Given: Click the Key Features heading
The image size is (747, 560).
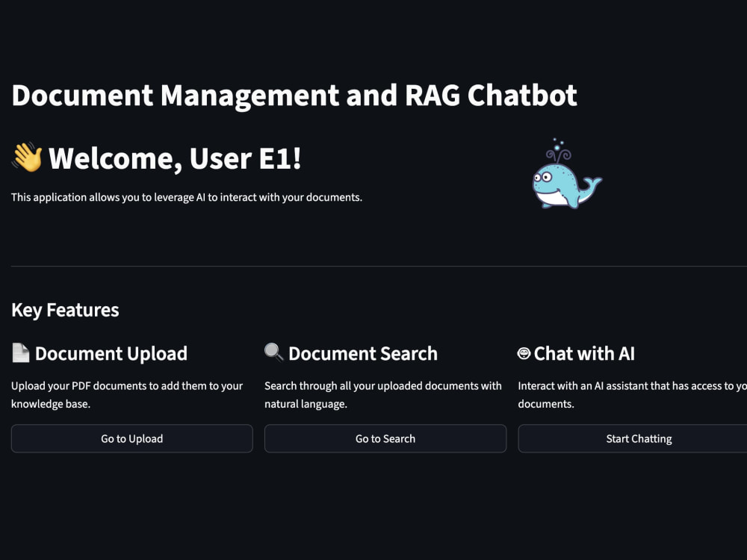Looking at the screenshot, I should (65, 310).
